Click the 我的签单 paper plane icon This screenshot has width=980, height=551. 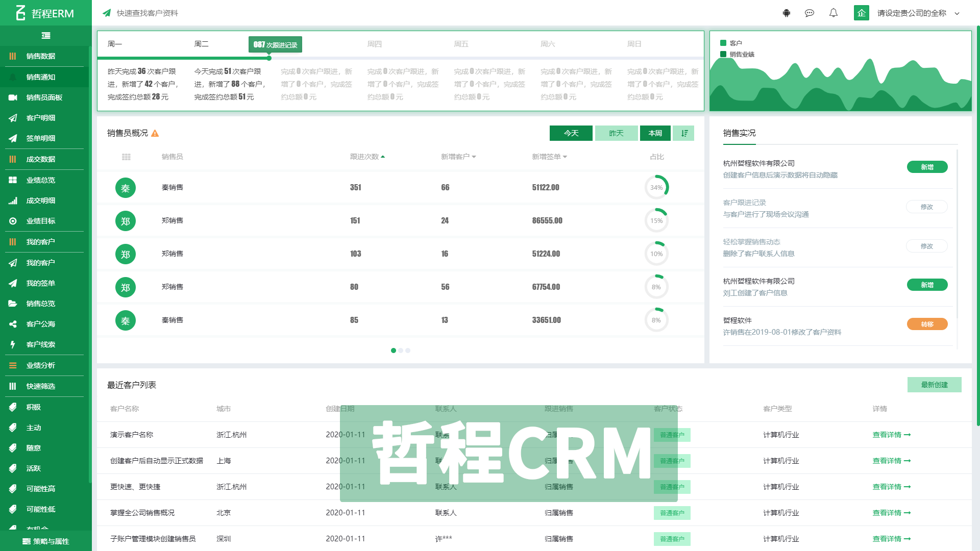coord(13,283)
